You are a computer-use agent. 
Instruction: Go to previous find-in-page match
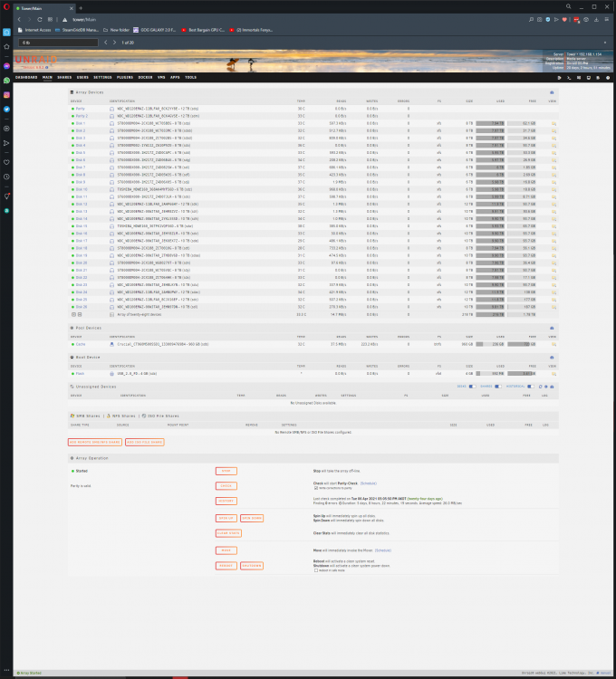point(106,43)
